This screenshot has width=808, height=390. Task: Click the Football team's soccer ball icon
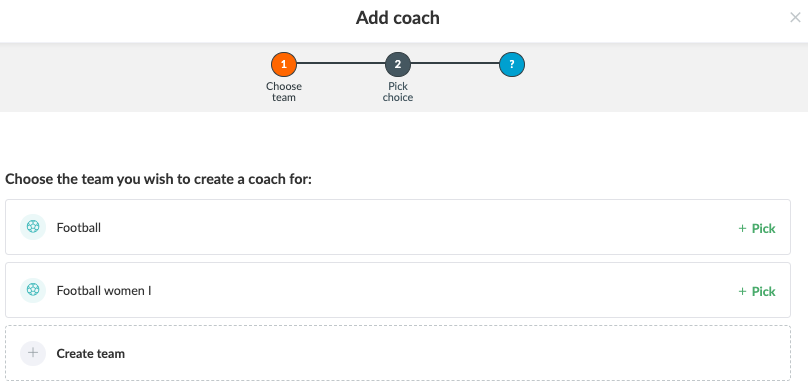(x=33, y=227)
